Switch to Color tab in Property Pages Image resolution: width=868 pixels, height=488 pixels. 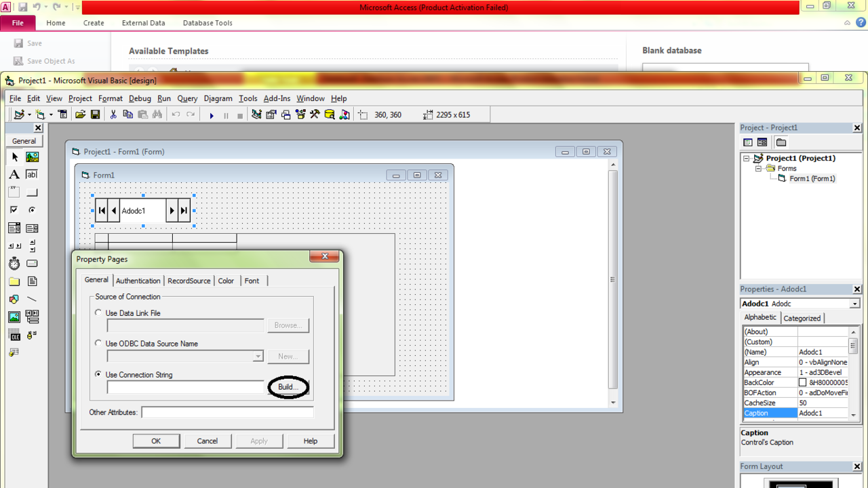tap(226, 281)
